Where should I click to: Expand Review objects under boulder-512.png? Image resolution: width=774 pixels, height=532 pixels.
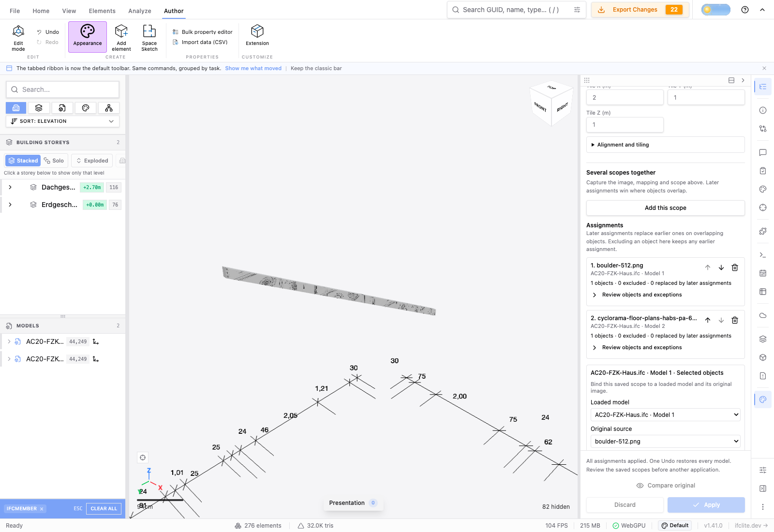[x=637, y=295]
